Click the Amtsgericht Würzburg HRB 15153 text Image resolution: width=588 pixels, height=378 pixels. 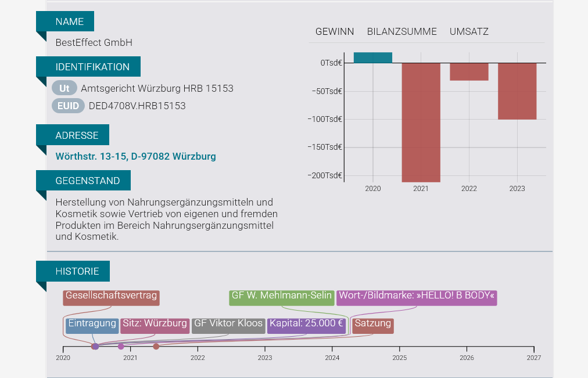(x=157, y=88)
